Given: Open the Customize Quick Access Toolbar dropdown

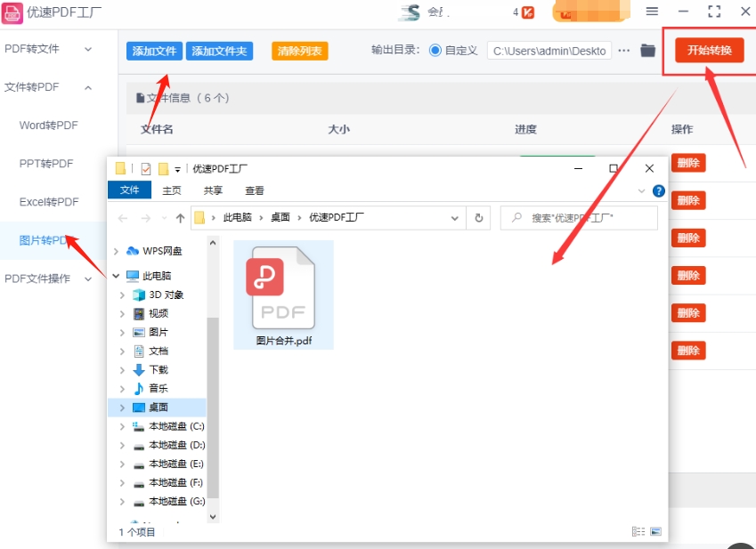Looking at the screenshot, I should (x=177, y=170).
